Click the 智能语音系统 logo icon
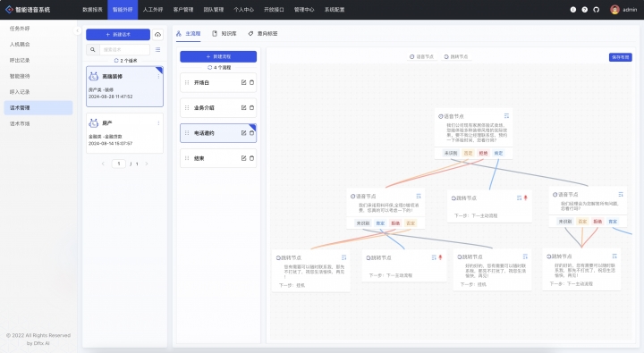 point(9,9)
